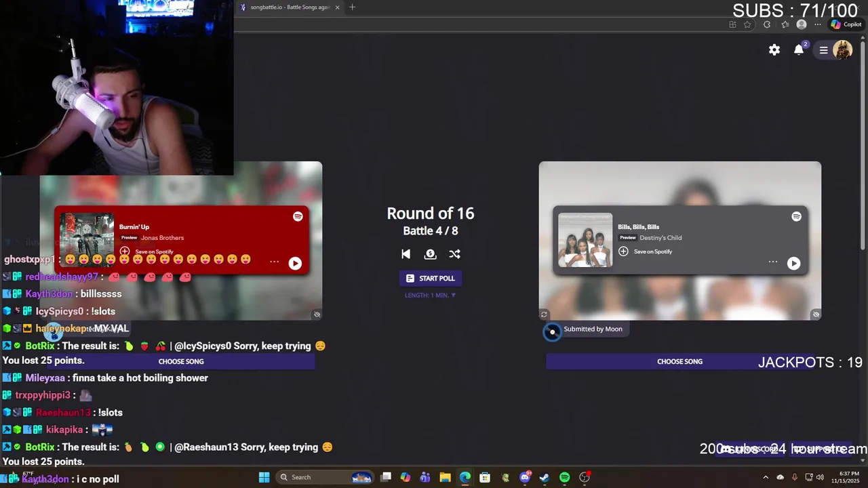This screenshot has width=868, height=488.
Task: Go to previous battle
Action: click(x=406, y=253)
